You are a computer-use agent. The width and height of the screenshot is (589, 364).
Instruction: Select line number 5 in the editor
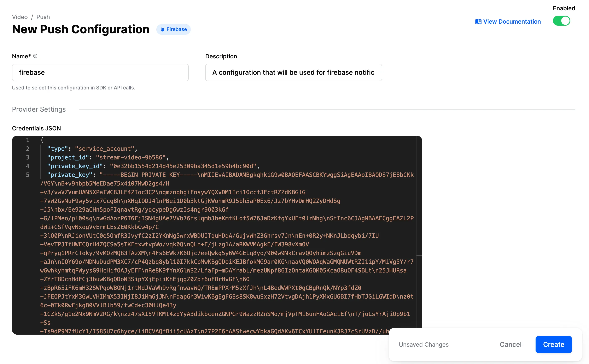(x=28, y=175)
